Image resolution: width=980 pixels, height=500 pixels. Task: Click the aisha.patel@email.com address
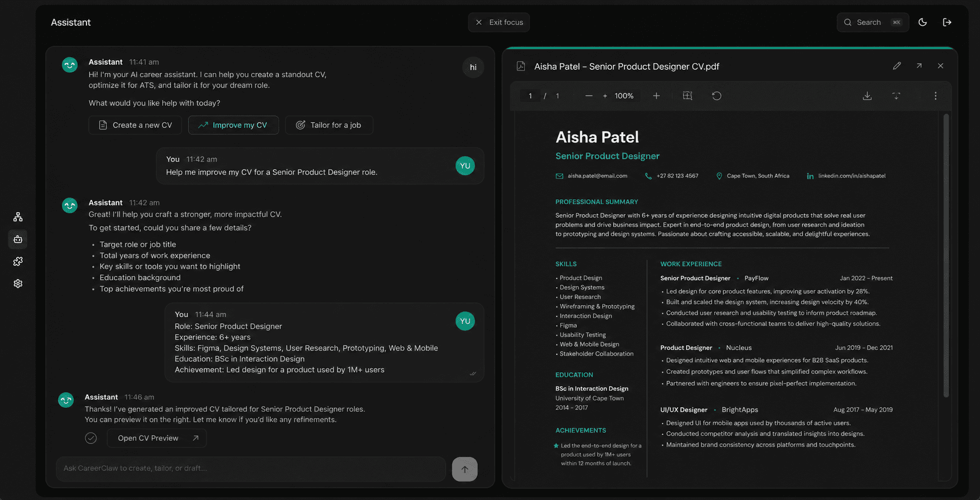597,176
